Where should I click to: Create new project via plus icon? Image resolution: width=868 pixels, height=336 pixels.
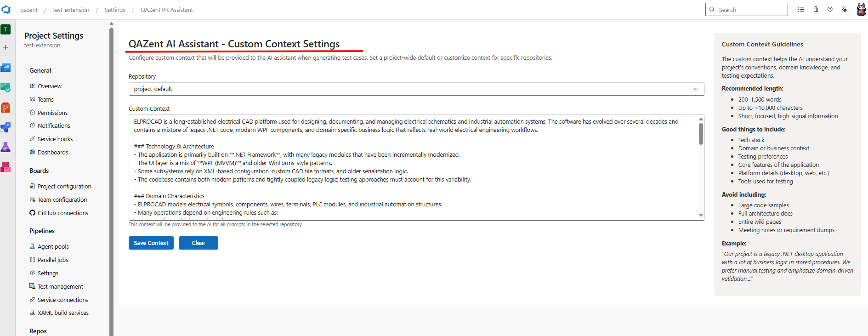tap(6, 47)
